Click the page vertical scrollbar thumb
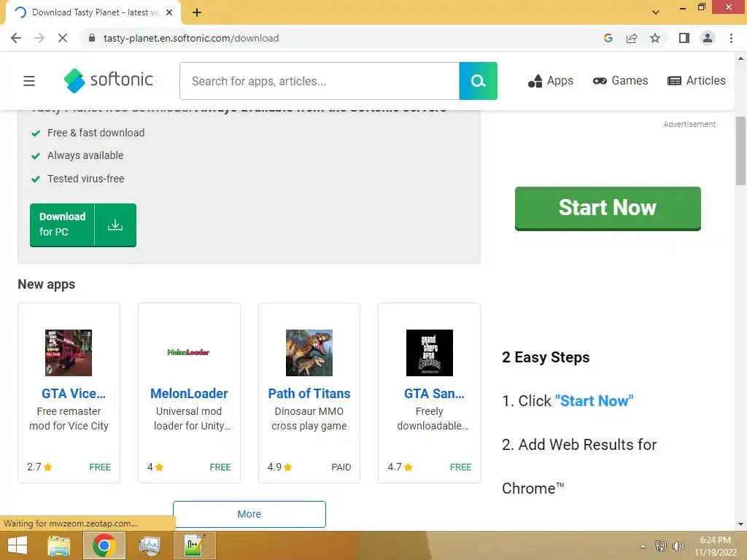This screenshot has width=747, height=560. click(740, 151)
